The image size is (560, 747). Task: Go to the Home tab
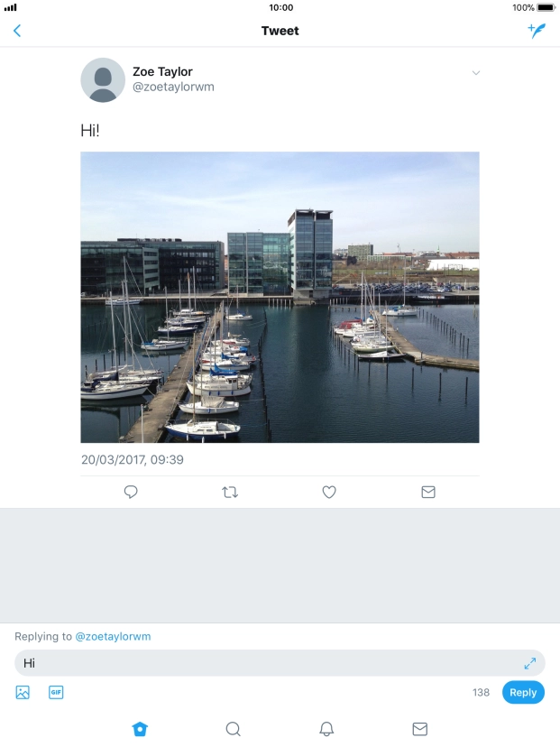[x=140, y=729]
